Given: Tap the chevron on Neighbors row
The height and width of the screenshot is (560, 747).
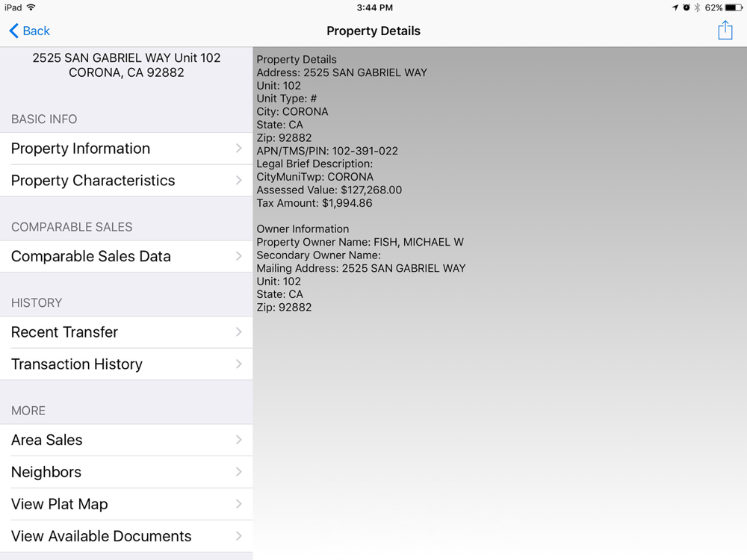Looking at the screenshot, I should 239,472.
